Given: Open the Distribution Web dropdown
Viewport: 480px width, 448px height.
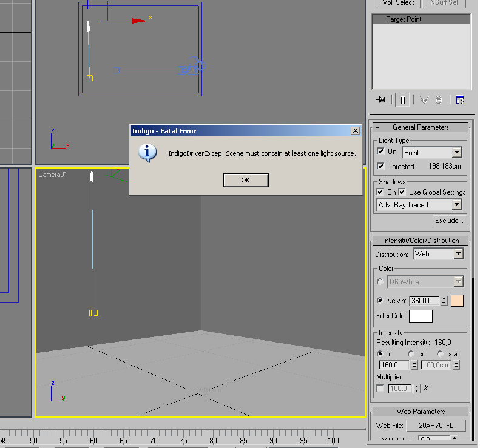Looking at the screenshot, I should (x=458, y=254).
